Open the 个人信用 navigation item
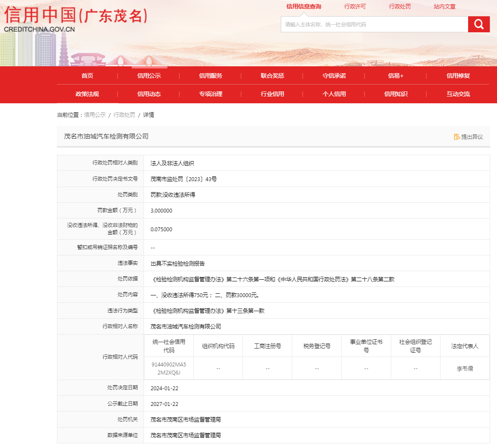 tap(334, 94)
